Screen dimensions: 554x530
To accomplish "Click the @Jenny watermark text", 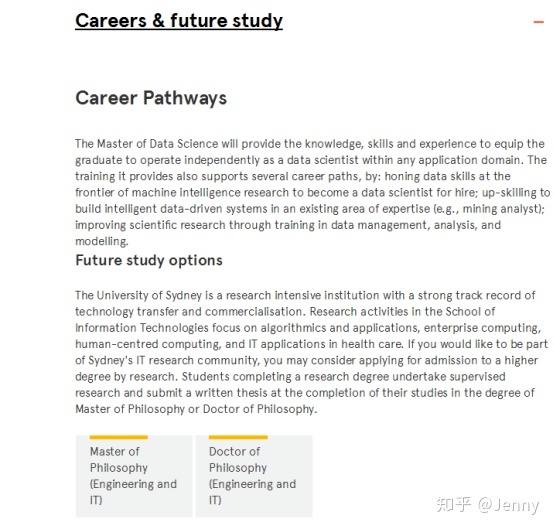I will 508,505.
